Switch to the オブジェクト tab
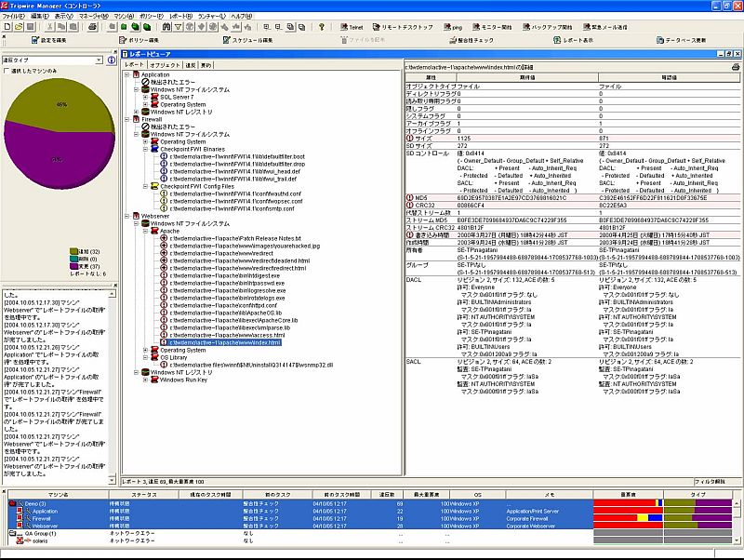The height and width of the screenshot is (560, 744). point(166,66)
